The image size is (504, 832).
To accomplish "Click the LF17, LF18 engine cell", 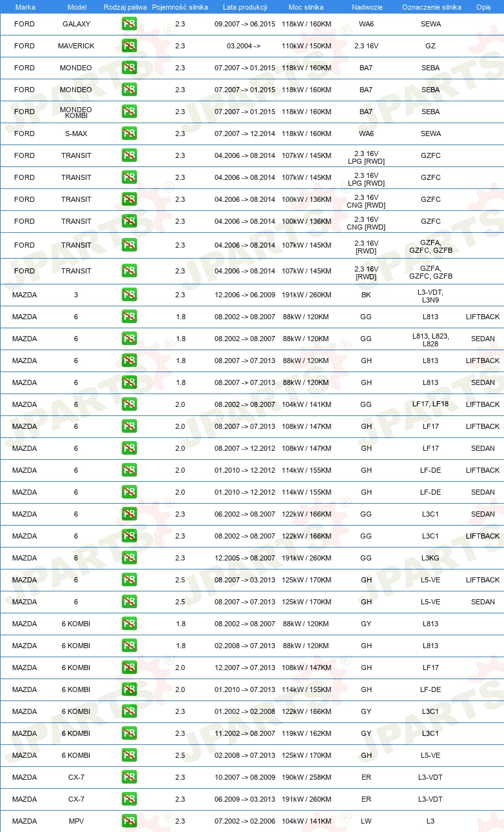I will (431, 404).
